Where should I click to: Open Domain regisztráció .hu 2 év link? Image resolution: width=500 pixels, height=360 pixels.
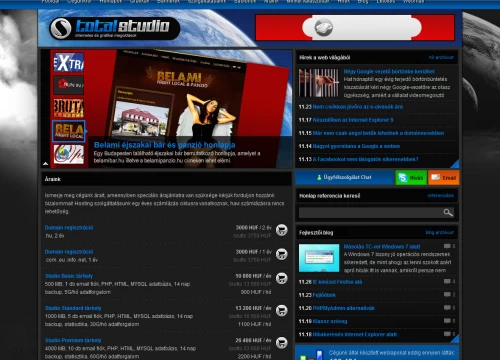[69, 228]
